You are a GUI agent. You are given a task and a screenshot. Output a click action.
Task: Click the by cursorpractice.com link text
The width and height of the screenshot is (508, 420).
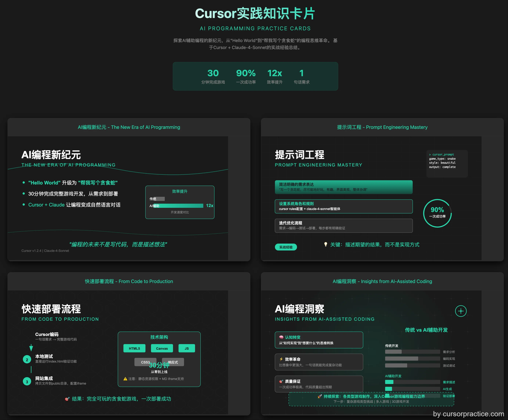pyautogui.click(x=469, y=414)
